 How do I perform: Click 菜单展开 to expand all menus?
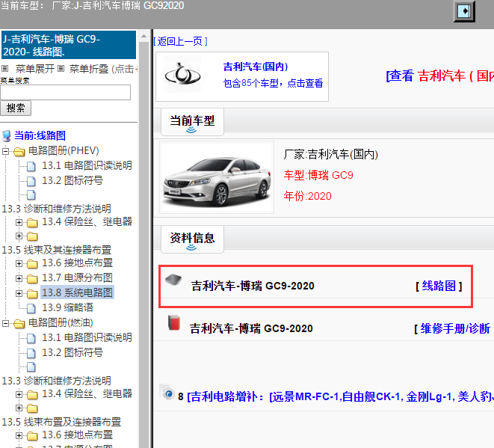34,69
